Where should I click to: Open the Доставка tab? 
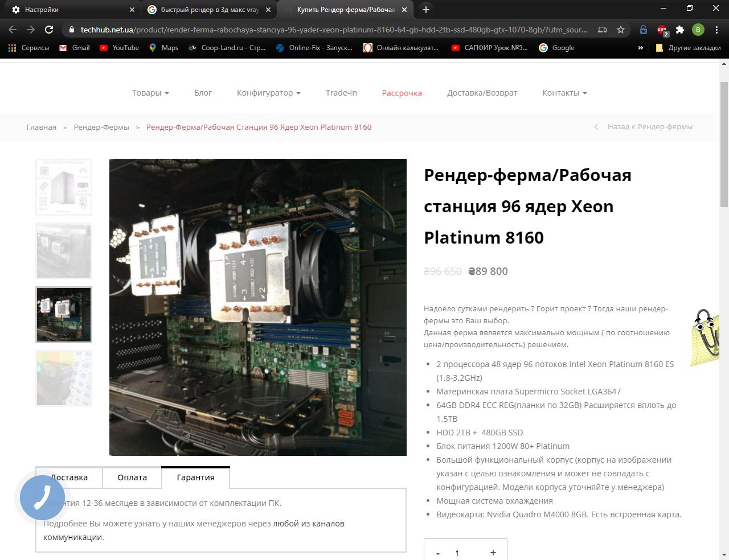pos(69,477)
